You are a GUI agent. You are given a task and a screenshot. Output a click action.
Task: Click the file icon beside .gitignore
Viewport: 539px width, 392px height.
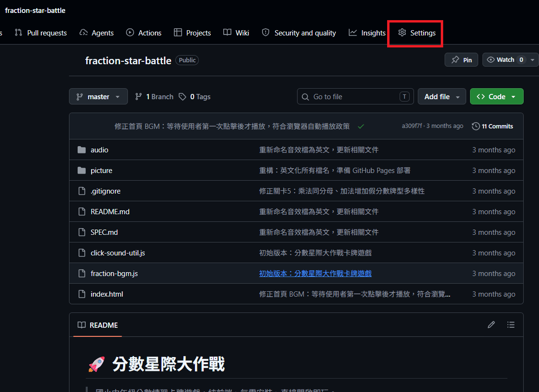pos(82,191)
